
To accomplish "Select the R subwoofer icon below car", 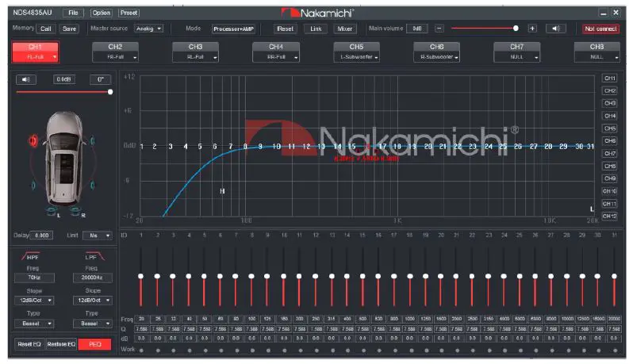I will (75, 211).
